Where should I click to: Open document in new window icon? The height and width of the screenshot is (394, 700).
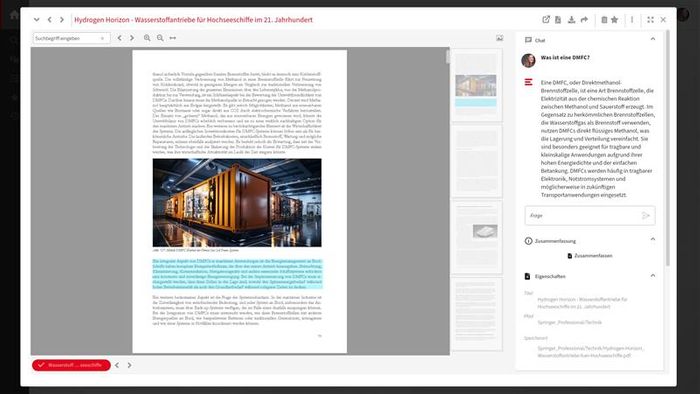tap(546, 20)
